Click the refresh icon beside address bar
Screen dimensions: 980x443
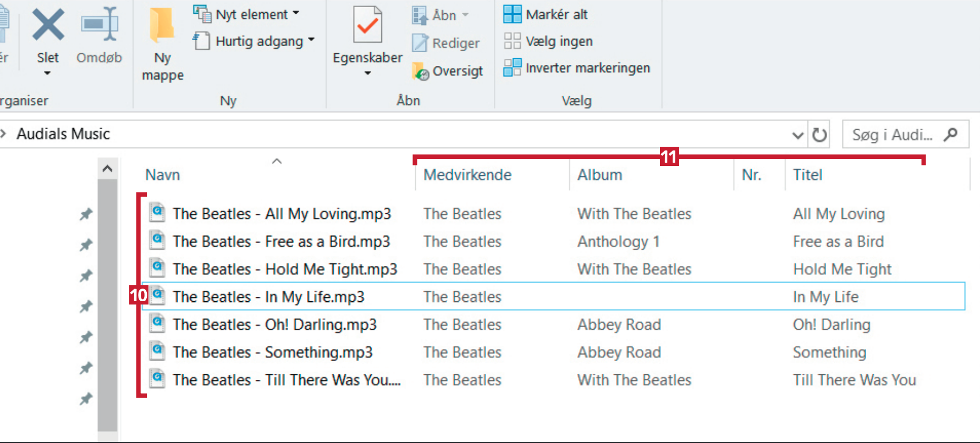pyautogui.click(x=819, y=135)
